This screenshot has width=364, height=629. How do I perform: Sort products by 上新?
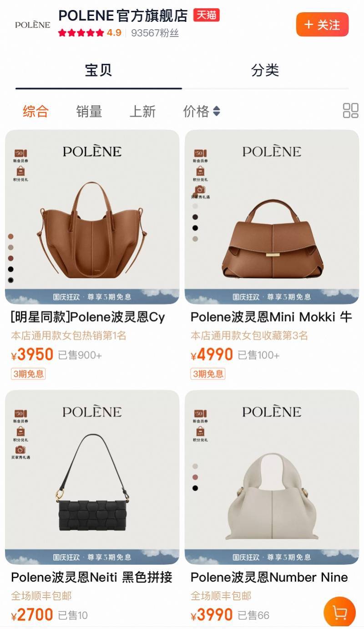point(142,111)
